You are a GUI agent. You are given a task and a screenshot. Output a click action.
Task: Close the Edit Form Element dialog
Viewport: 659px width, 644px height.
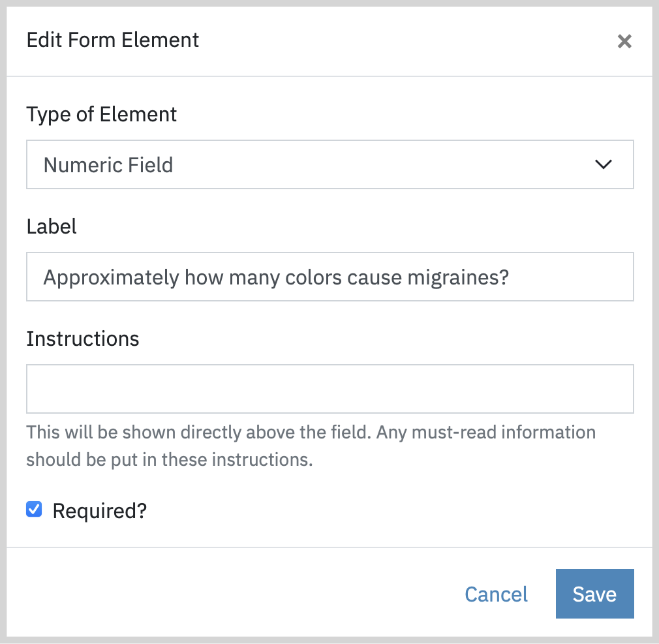624,41
